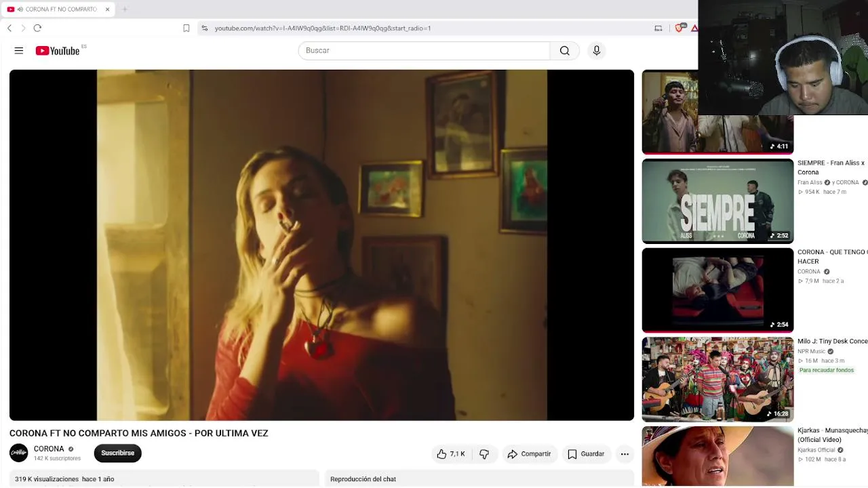Select the CORONA FT NO COMPARTO tab
This screenshot has height=488, width=868.
pyautogui.click(x=58, y=9)
